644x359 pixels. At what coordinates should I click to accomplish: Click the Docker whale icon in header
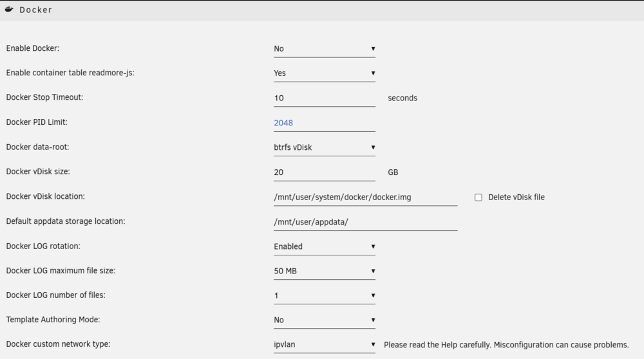[9, 9]
